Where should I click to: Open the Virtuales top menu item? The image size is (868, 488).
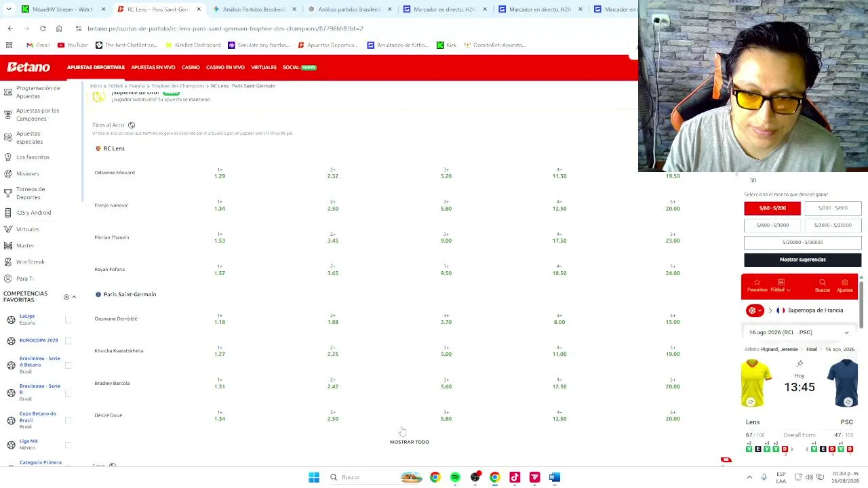pyautogui.click(x=264, y=67)
